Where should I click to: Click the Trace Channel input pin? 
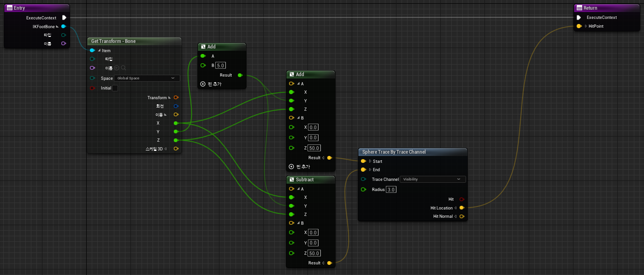363,179
